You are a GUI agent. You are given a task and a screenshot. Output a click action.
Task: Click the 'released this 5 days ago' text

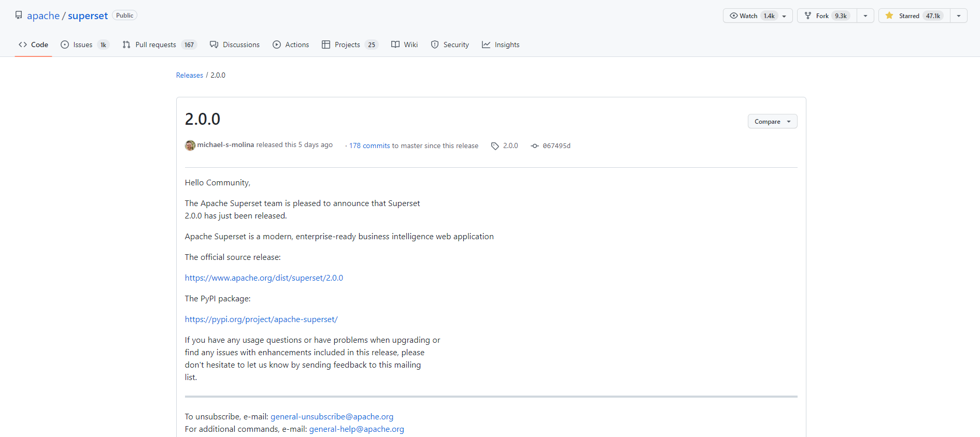click(294, 145)
